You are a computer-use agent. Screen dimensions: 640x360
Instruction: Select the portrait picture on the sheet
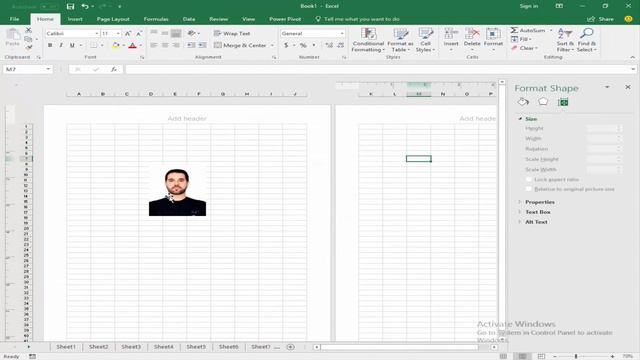point(177,191)
